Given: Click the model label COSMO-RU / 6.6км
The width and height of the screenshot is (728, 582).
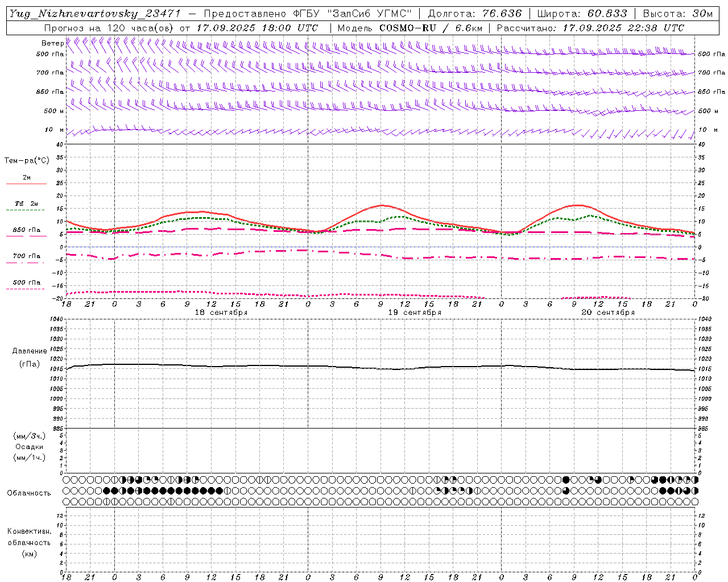Looking at the screenshot, I should (431, 28).
